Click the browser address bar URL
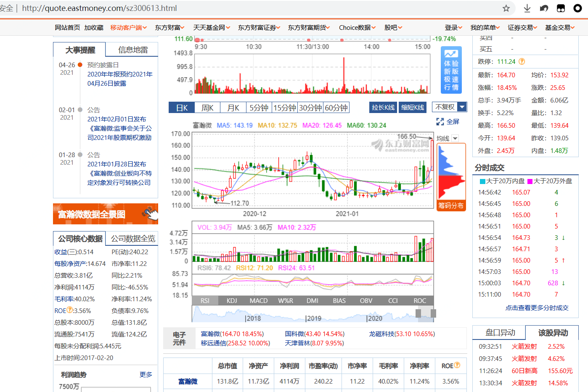 click(x=99, y=8)
